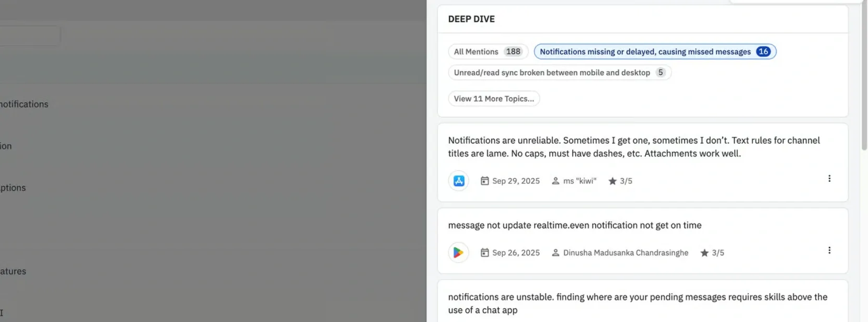Click star icon on Dinusha's 3/5 rating
Screen dimensions: 868x322
click(x=704, y=253)
